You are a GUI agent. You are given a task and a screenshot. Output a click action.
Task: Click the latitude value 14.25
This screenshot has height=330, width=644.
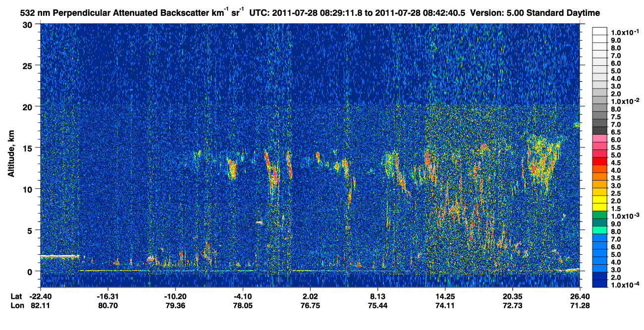pos(445,296)
